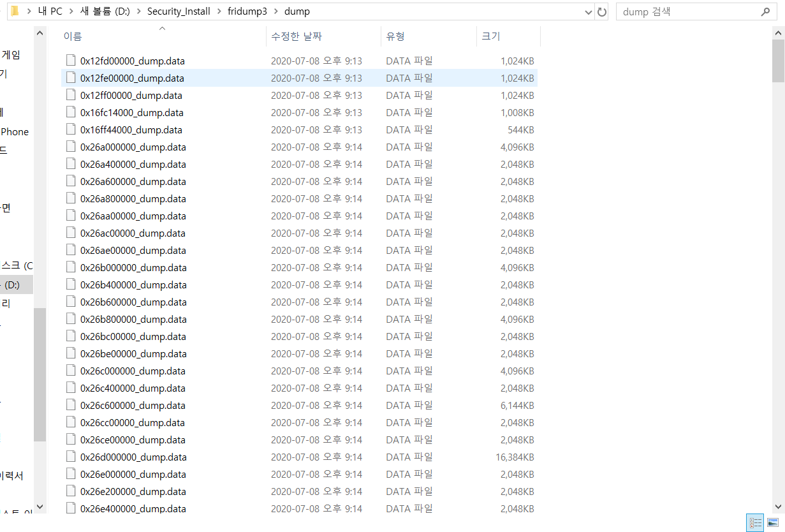785x532 pixels.
Task: Click the file icon beside 0x26e400000_dump.data
Action: 70,508
